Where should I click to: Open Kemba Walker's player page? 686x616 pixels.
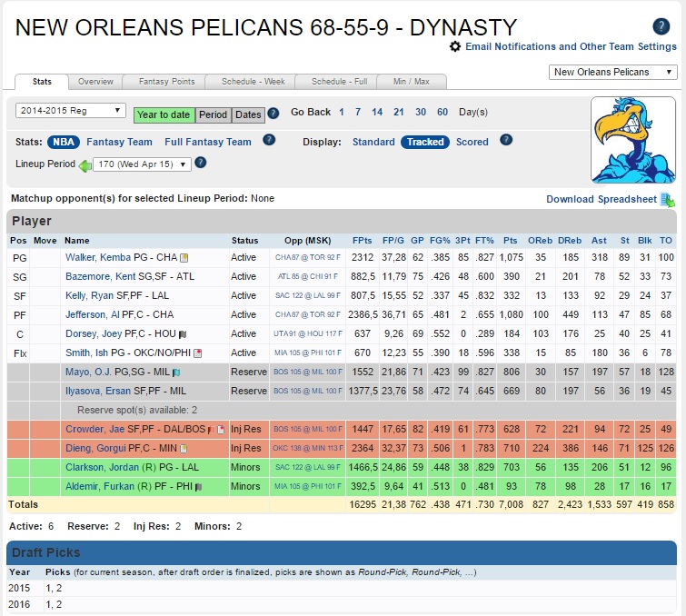pyautogui.click(x=98, y=257)
